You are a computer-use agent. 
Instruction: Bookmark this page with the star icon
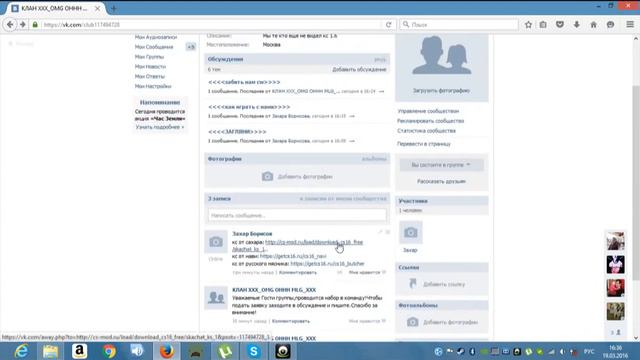click(x=528, y=24)
